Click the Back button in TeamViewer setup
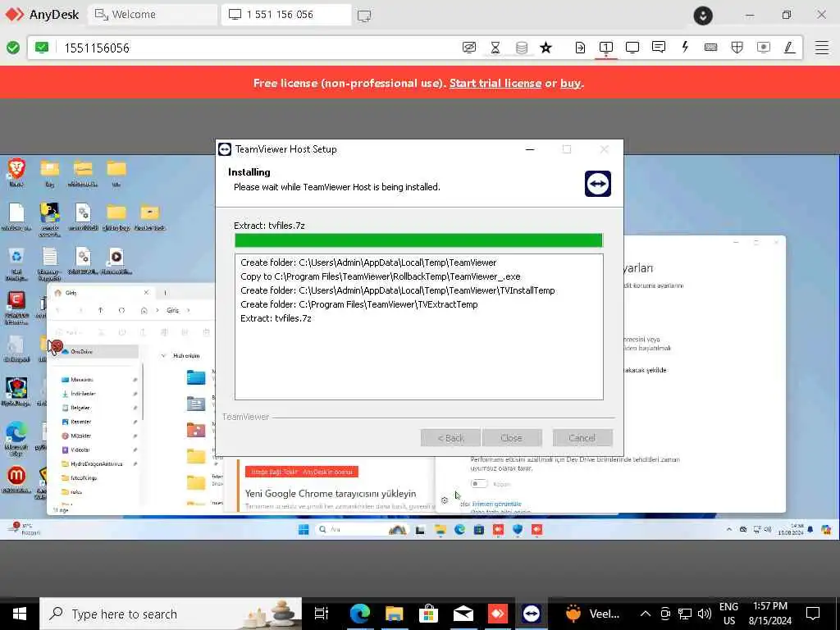The width and height of the screenshot is (840, 630). 450,438
